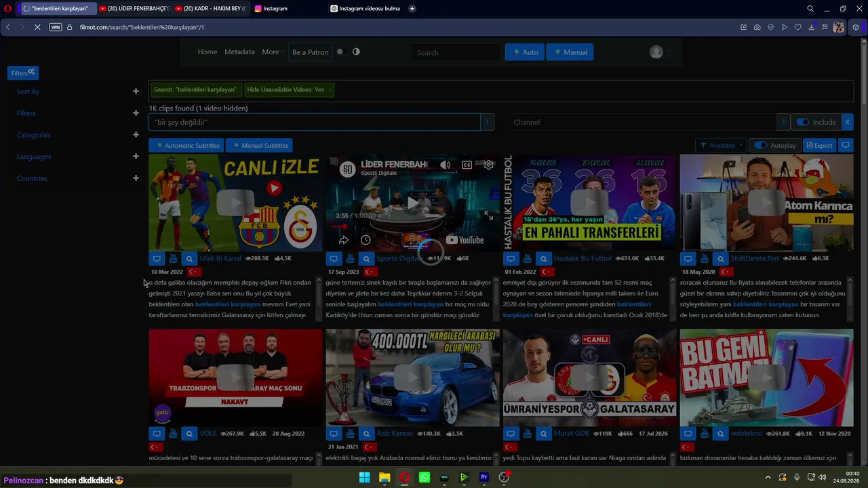Click the Channel filter input field
Image resolution: width=868 pixels, height=488 pixels.
[x=642, y=122]
